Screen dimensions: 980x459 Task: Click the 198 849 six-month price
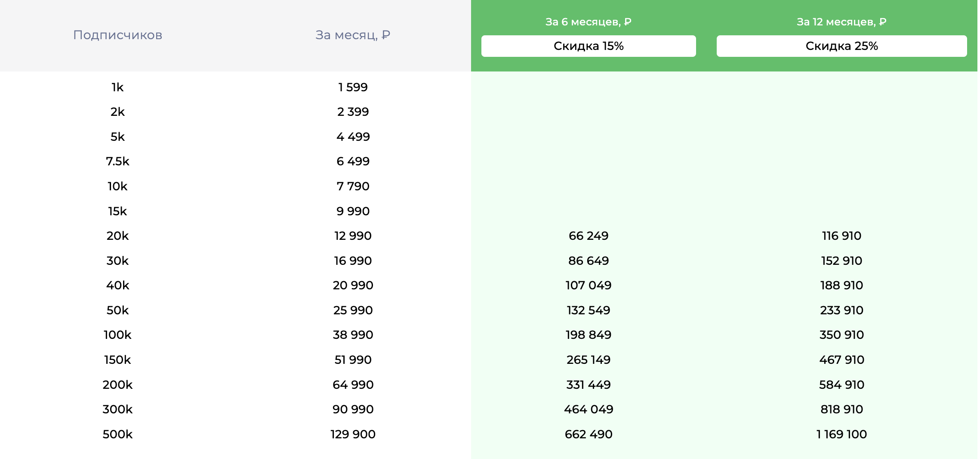click(588, 335)
